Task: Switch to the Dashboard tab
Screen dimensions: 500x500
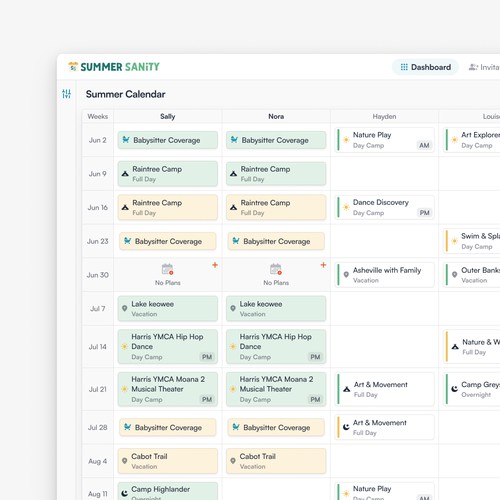Action: coord(425,67)
